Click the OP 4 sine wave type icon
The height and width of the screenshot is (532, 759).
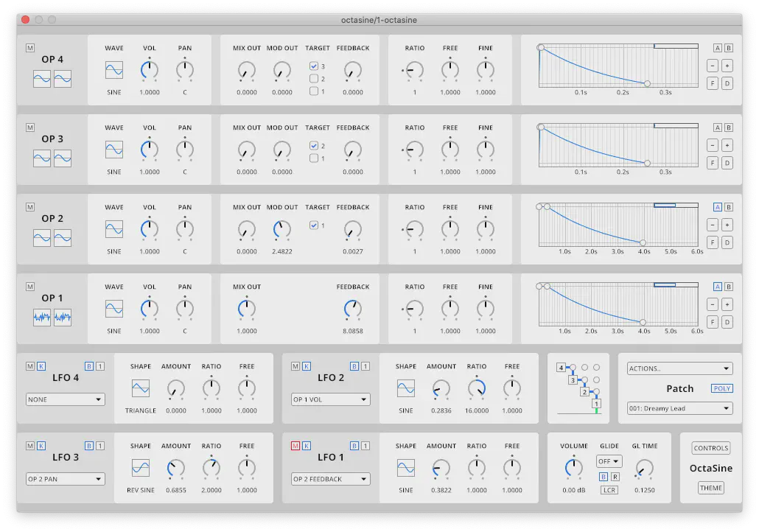coord(114,70)
